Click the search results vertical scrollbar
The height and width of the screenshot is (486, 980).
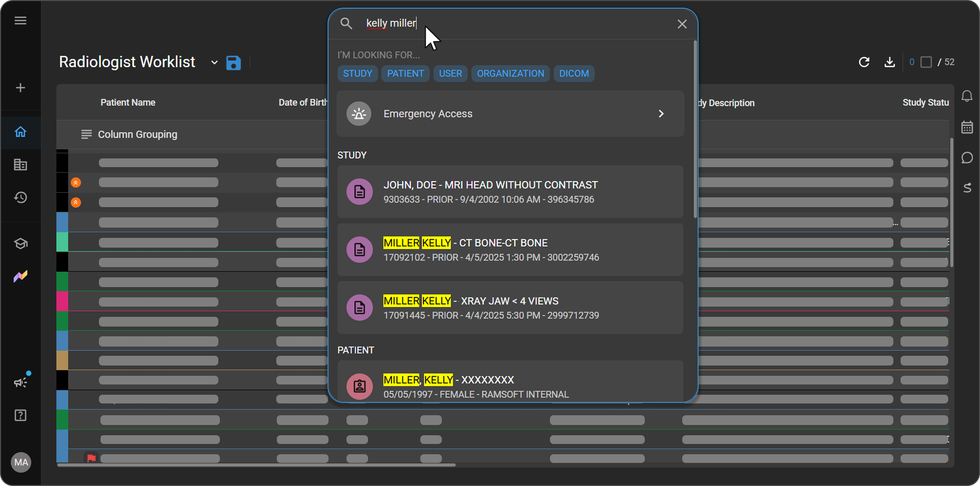(696, 130)
